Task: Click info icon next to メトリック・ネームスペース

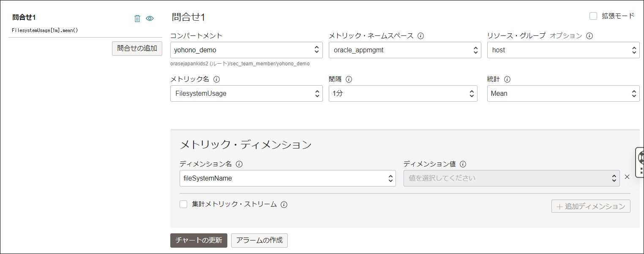Action: pyautogui.click(x=420, y=36)
